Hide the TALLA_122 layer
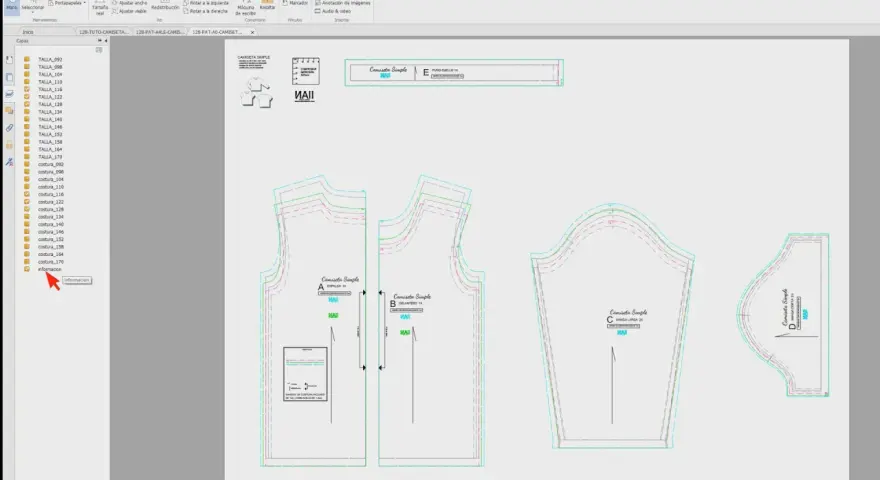880x480 pixels. [26, 97]
